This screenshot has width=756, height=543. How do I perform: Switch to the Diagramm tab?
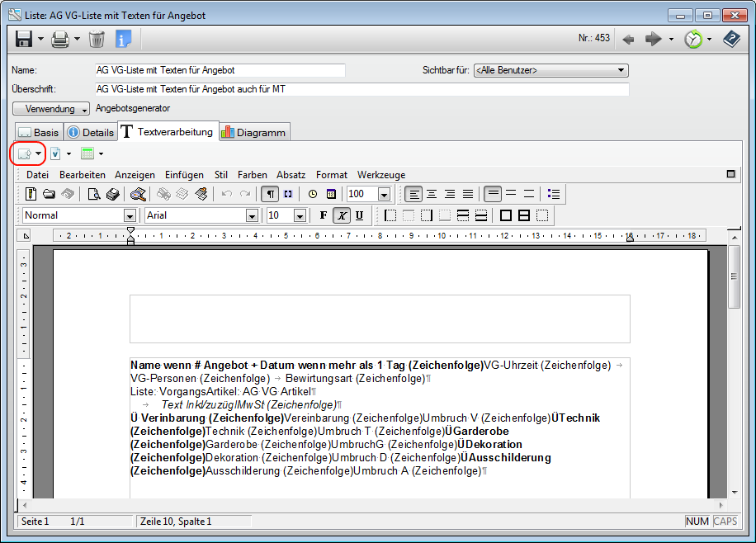(x=253, y=132)
